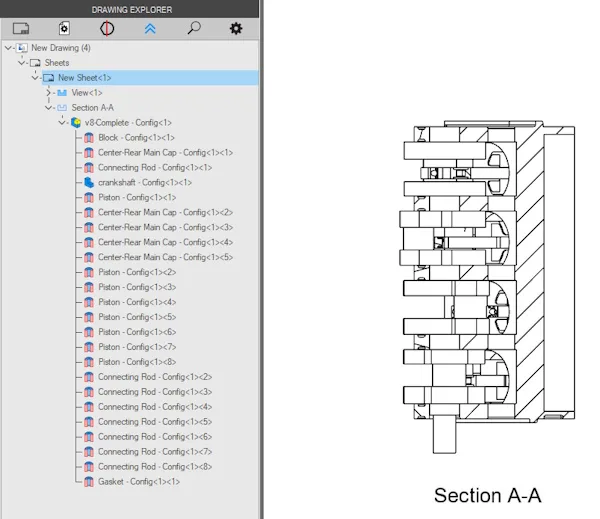The image size is (600, 519).
Task: Select Gasket - Config<1><1> item
Action: 139,482
